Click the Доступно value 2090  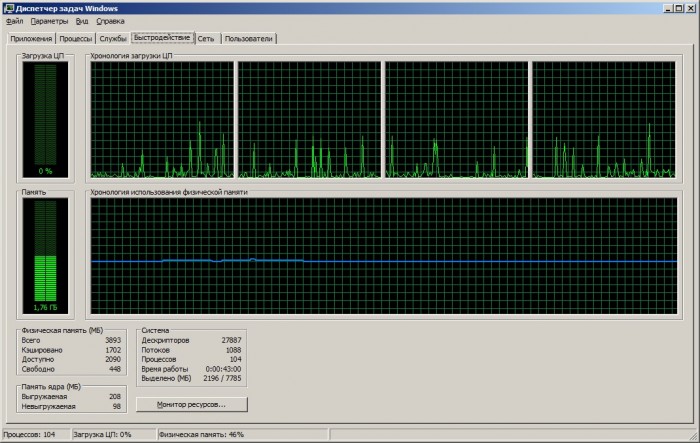coord(113,359)
